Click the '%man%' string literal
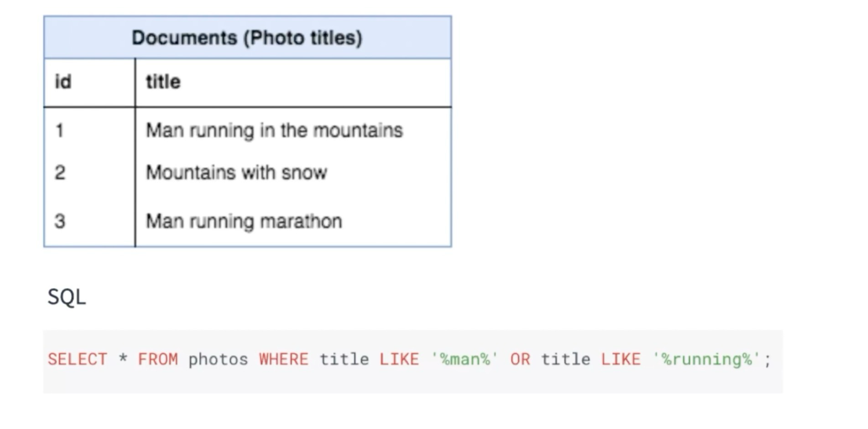 465,359
